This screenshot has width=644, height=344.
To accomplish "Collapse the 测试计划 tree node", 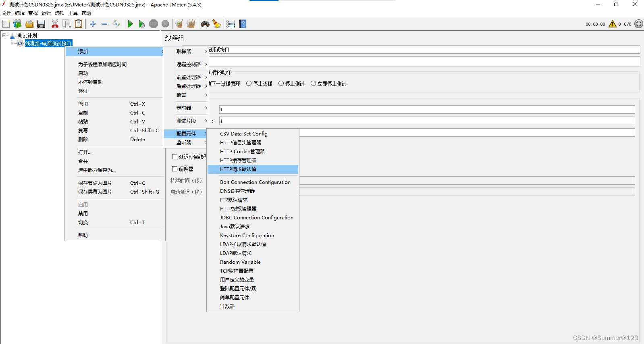I will pyautogui.click(x=4, y=35).
